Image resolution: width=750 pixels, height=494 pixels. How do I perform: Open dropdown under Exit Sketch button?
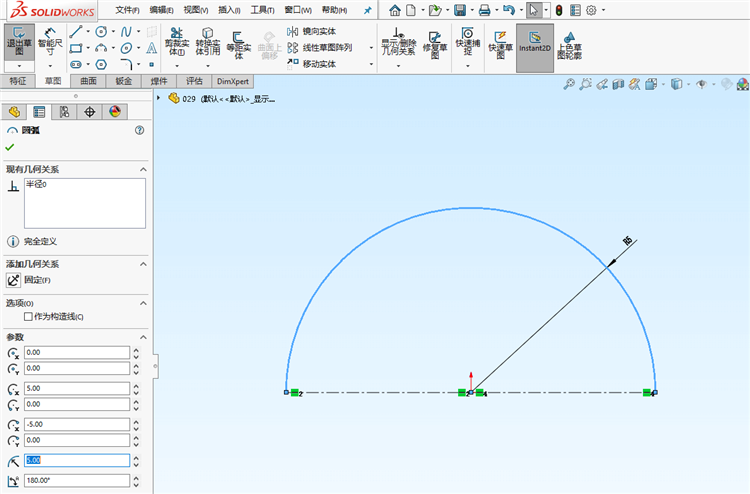[x=19, y=66]
